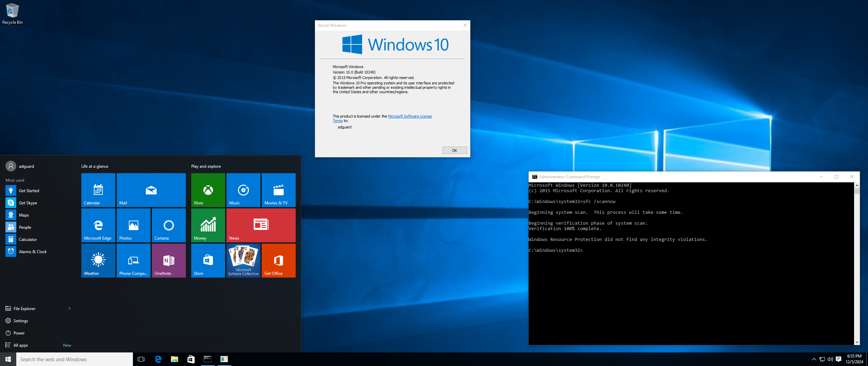The width and height of the screenshot is (868, 366).
Task: Open the Music tile
Action: (243, 190)
